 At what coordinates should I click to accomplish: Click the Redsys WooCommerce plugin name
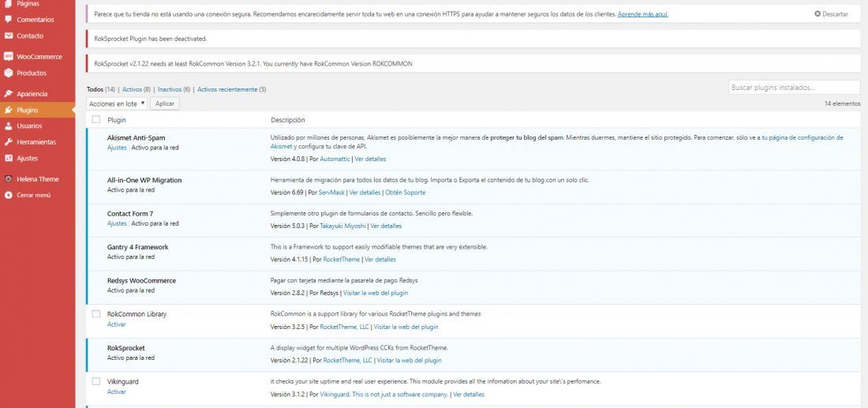tap(142, 281)
